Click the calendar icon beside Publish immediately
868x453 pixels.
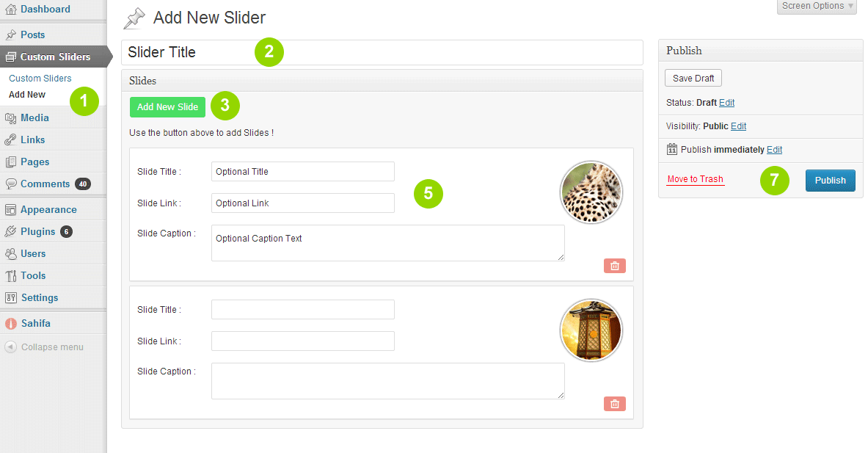672,149
